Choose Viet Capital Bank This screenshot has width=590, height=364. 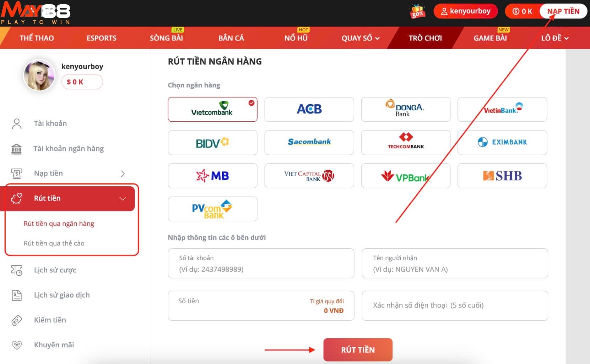click(x=309, y=176)
